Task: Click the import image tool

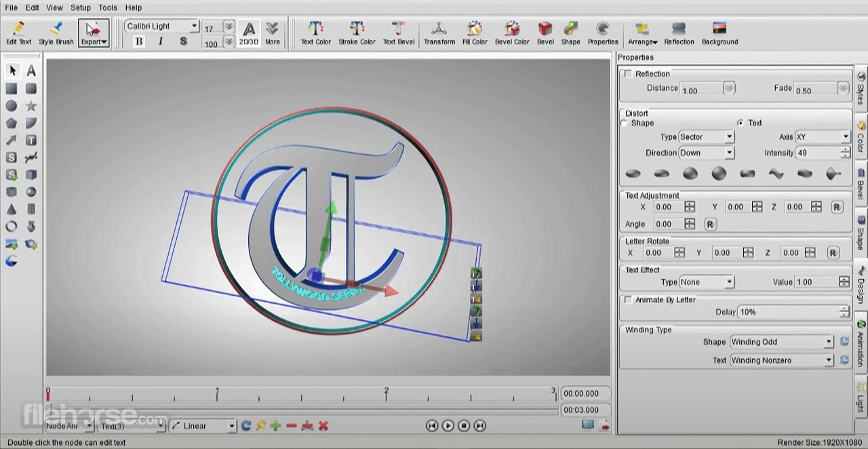Action: click(12, 244)
